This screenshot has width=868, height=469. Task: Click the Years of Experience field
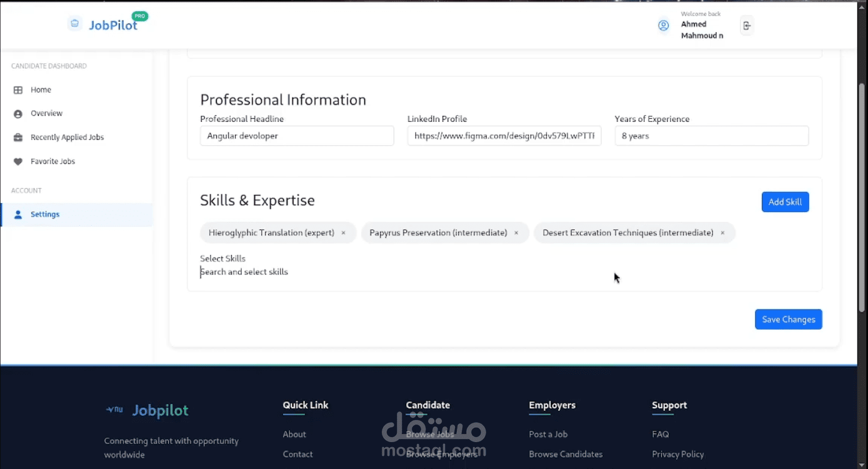pos(712,136)
